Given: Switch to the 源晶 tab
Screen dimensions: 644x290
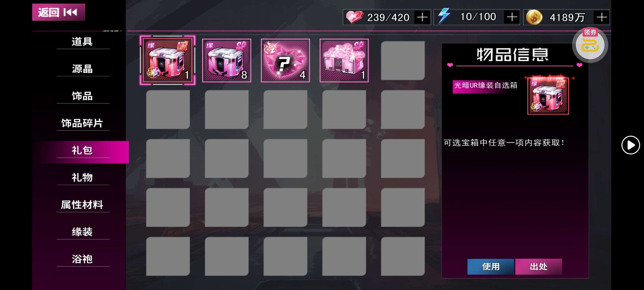Looking at the screenshot, I should tap(83, 69).
